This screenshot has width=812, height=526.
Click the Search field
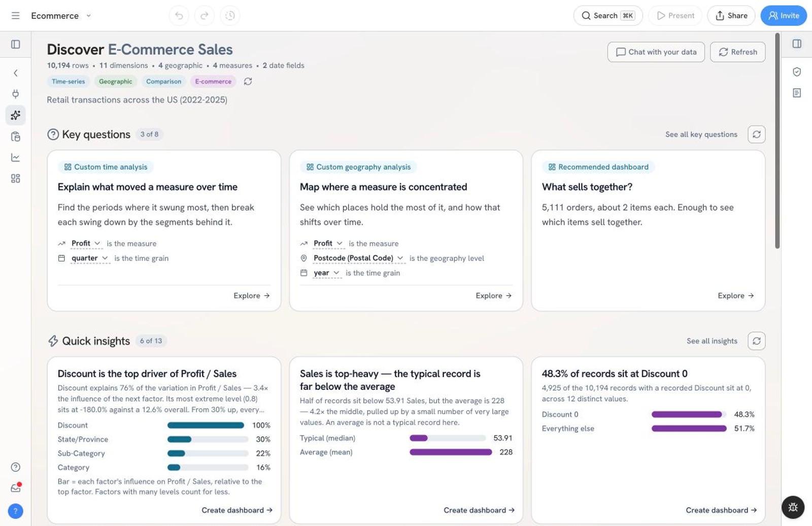click(608, 16)
